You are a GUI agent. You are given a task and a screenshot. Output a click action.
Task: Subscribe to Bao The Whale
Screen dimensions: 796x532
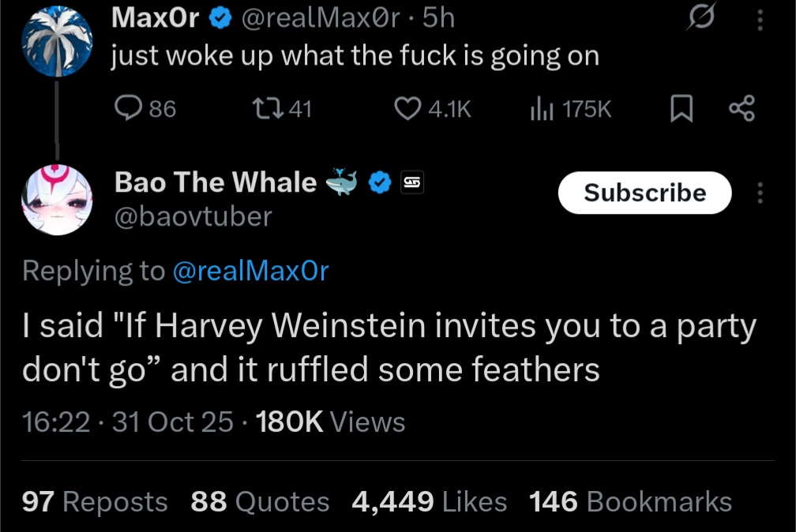click(x=644, y=193)
